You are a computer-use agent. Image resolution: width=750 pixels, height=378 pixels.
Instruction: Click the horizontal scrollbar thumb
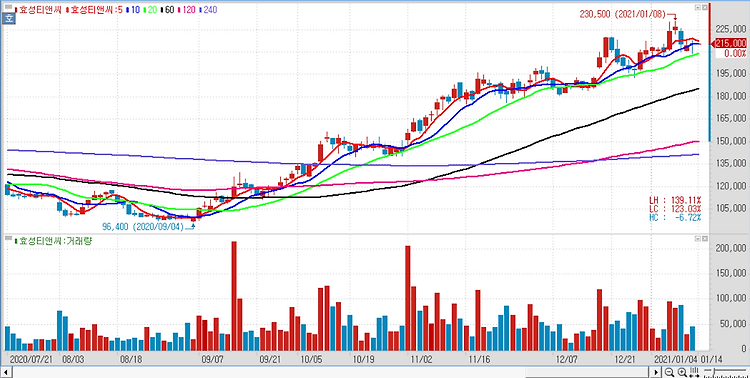(x=587, y=372)
